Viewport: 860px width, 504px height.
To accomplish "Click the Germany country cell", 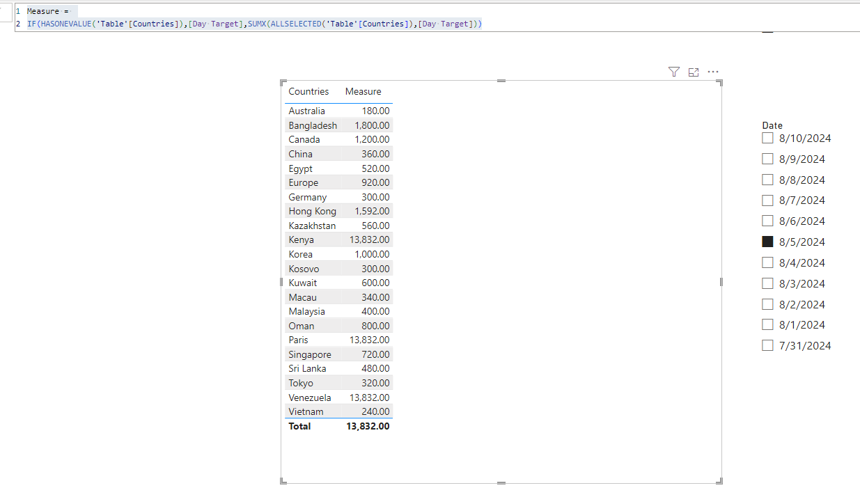I will [307, 197].
